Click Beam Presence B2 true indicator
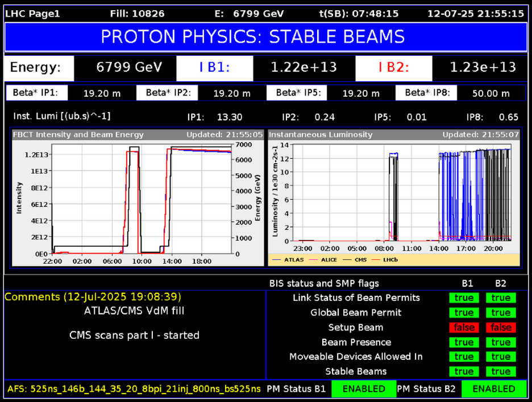 [501, 342]
